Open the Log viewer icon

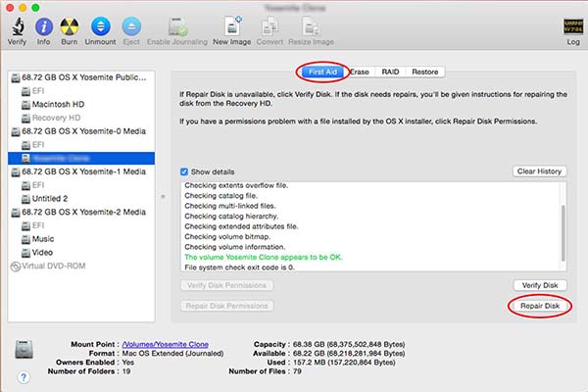[x=566, y=27]
